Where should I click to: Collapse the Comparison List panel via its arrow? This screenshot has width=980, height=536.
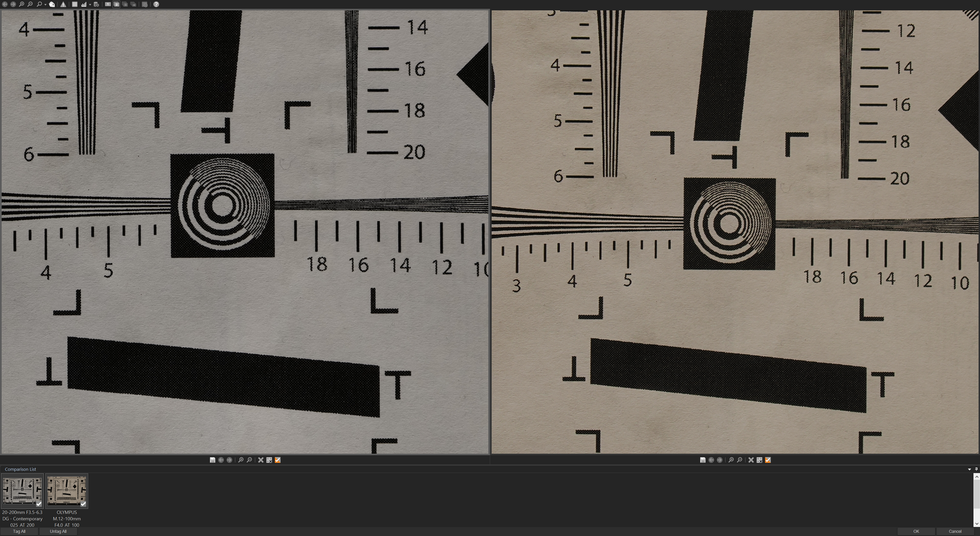point(969,469)
